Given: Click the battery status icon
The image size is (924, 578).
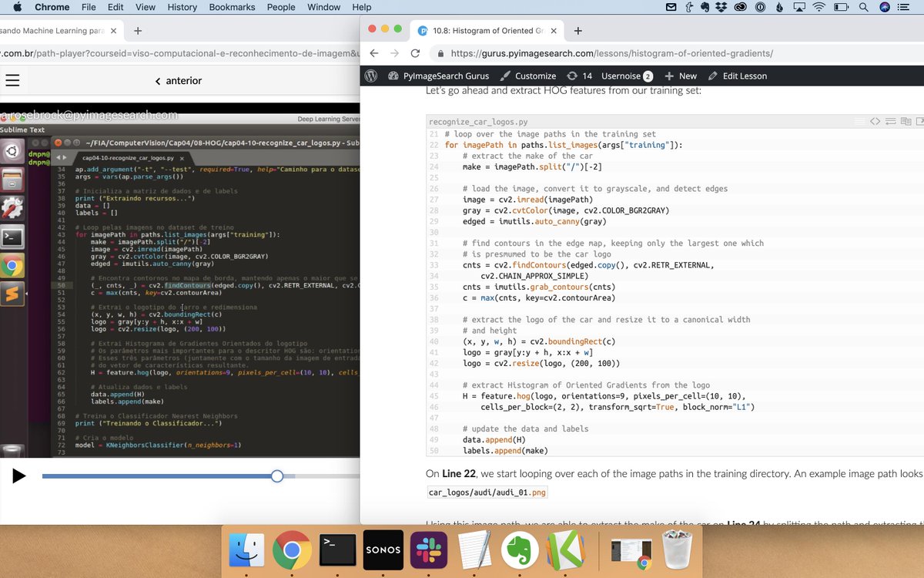Looking at the screenshot, I should (841, 7).
